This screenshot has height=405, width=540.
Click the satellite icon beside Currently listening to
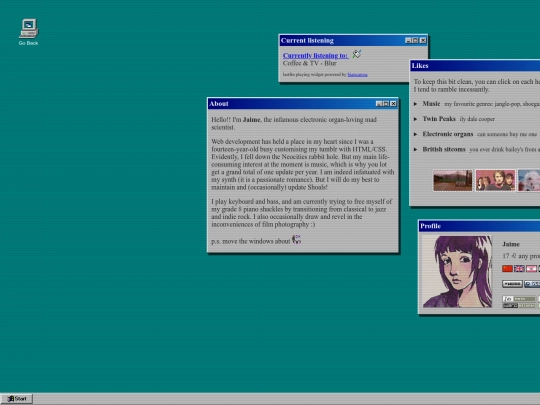click(357, 54)
